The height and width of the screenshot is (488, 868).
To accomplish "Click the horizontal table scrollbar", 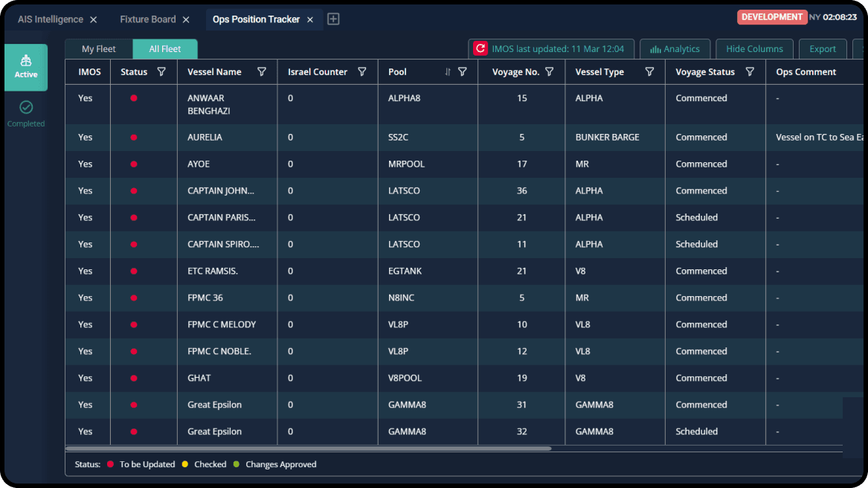I will click(x=309, y=448).
